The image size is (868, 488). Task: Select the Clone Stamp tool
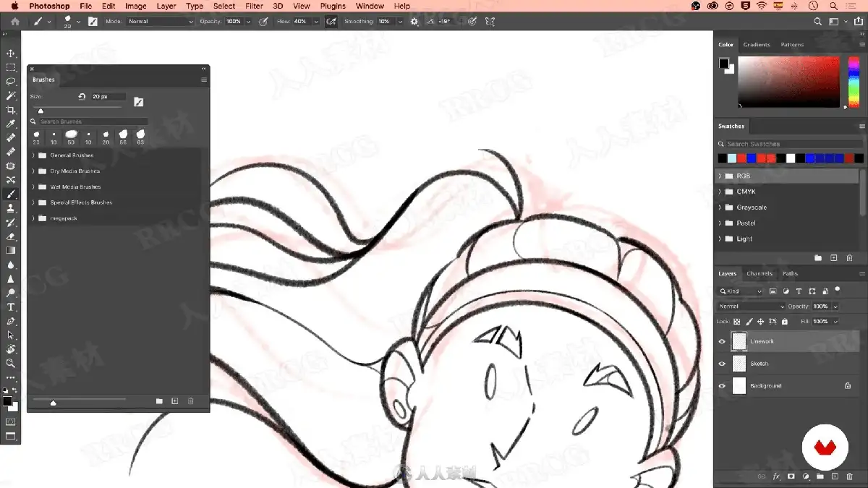click(11, 208)
